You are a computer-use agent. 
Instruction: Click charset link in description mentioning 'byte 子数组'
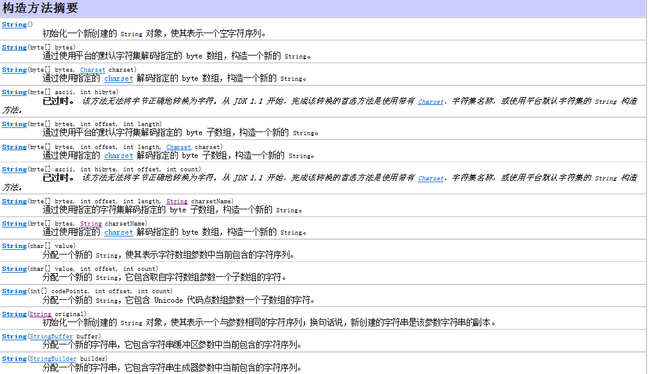click(x=119, y=155)
